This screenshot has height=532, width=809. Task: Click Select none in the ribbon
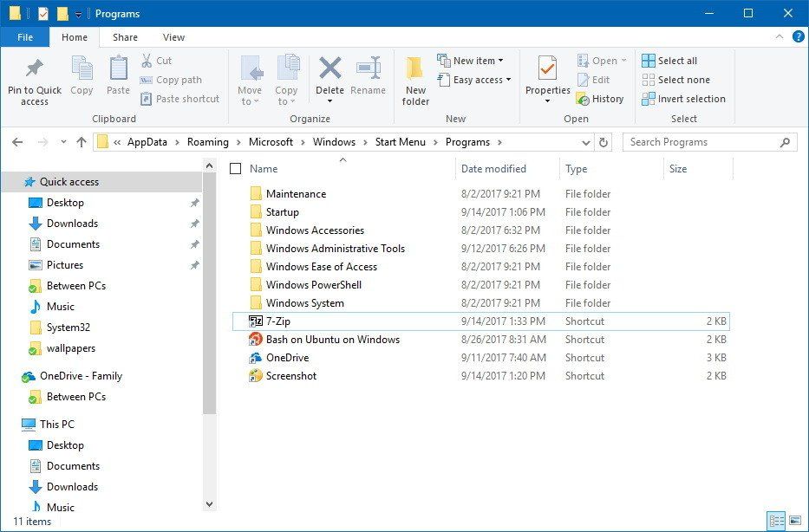(x=677, y=79)
